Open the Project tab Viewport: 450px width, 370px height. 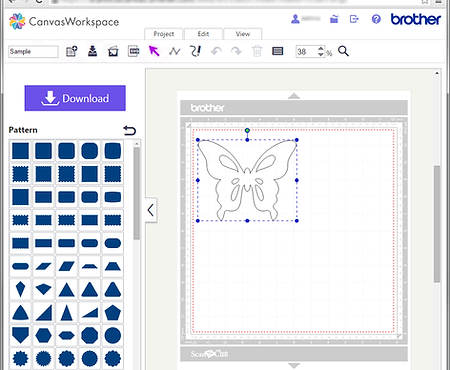tap(164, 34)
